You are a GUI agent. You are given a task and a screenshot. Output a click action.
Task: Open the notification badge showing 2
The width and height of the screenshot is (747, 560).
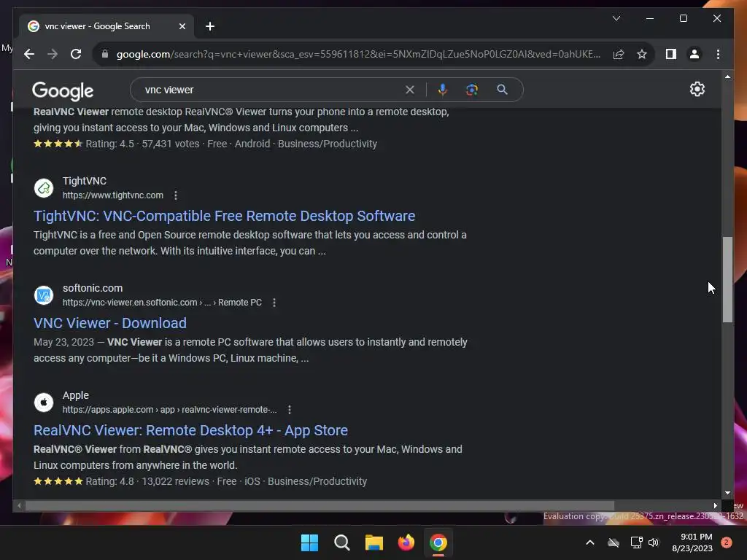point(726,542)
